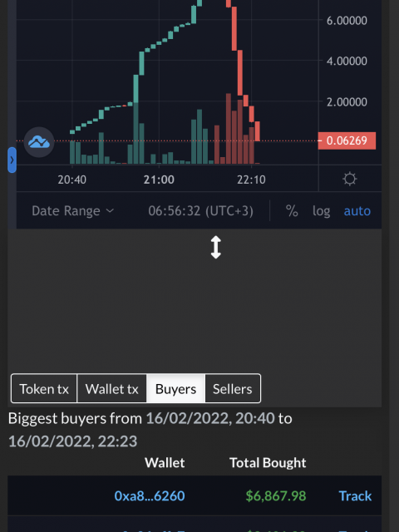Click the Total Bought column header
The width and height of the screenshot is (399, 532).
(268, 462)
